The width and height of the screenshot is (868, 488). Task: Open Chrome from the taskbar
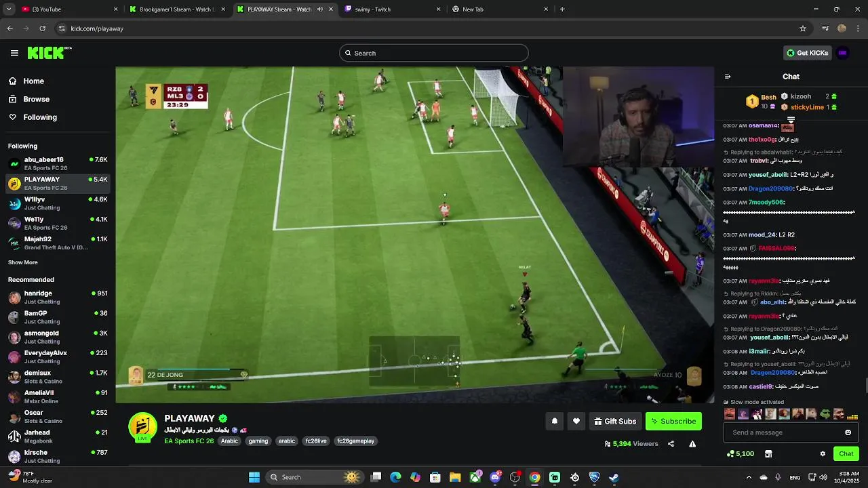point(535,477)
